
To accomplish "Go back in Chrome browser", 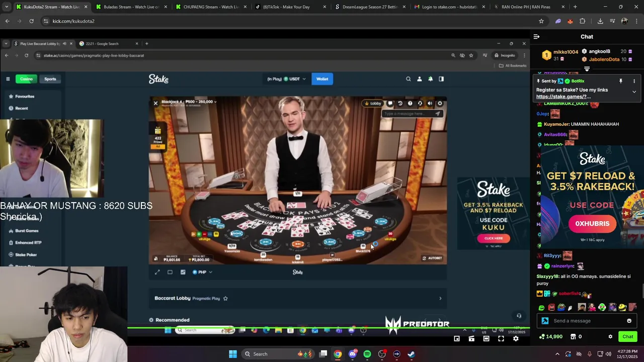I will [x=7, y=21].
